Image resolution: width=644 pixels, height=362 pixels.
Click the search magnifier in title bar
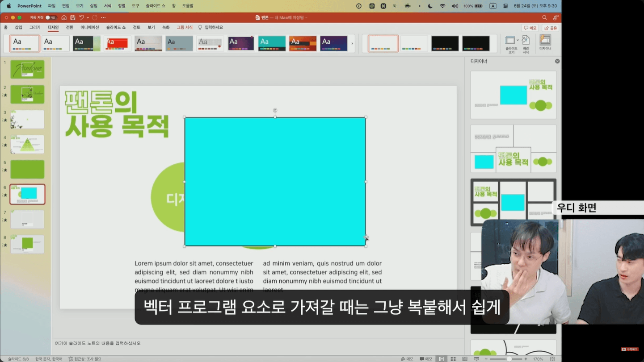click(x=544, y=17)
